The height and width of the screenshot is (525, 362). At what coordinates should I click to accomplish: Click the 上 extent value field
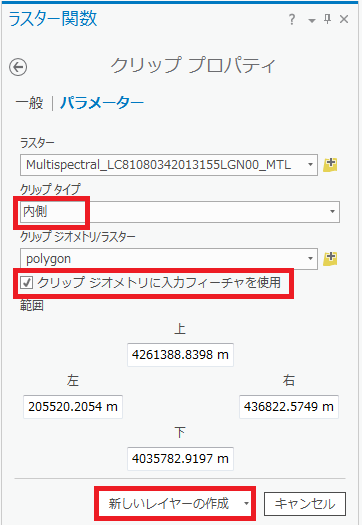coord(180,355)
